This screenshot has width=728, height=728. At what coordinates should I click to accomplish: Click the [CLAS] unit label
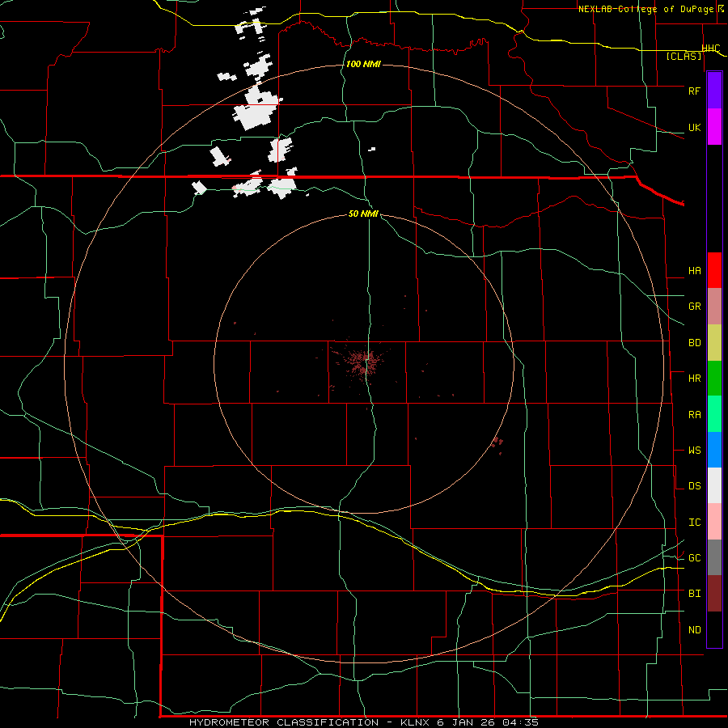pos(684,56)
